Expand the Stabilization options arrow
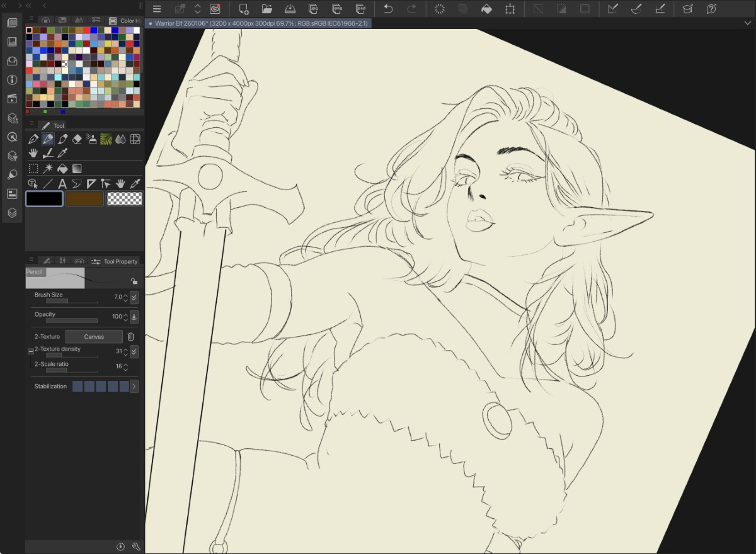The image size is (756, 554). [134, 387]
